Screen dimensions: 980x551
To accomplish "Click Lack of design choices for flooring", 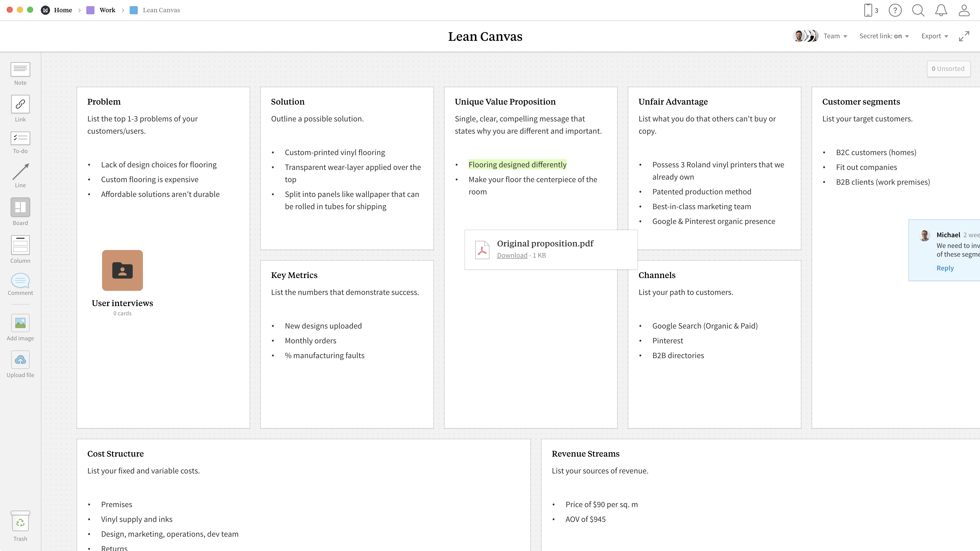I will pos(159,165).
